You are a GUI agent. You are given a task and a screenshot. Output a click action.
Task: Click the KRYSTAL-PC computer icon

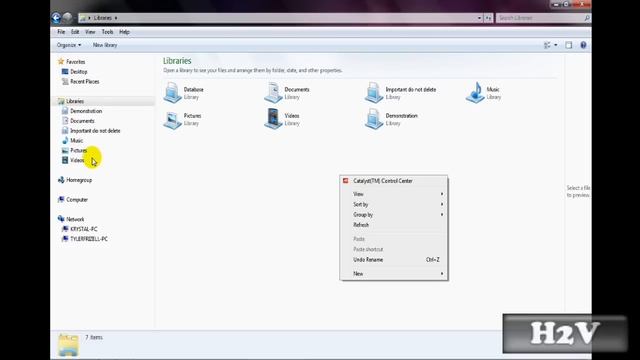[65, 229]
